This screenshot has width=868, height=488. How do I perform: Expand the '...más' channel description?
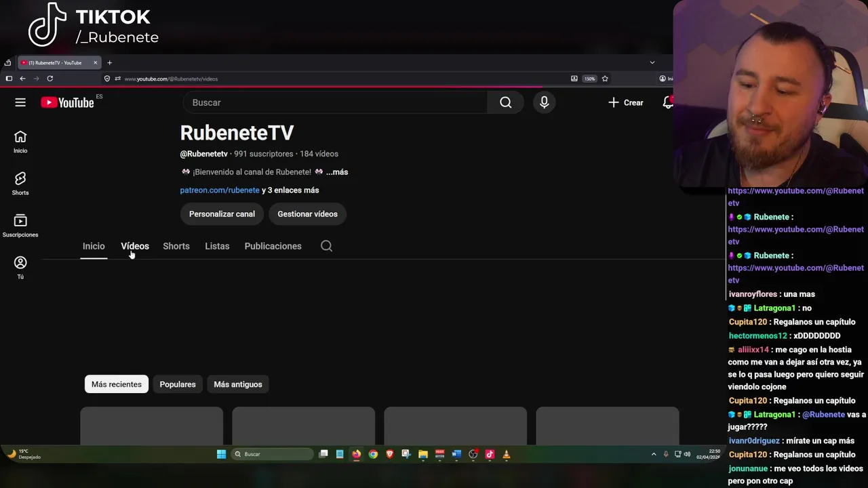click(x=337, y=172)
